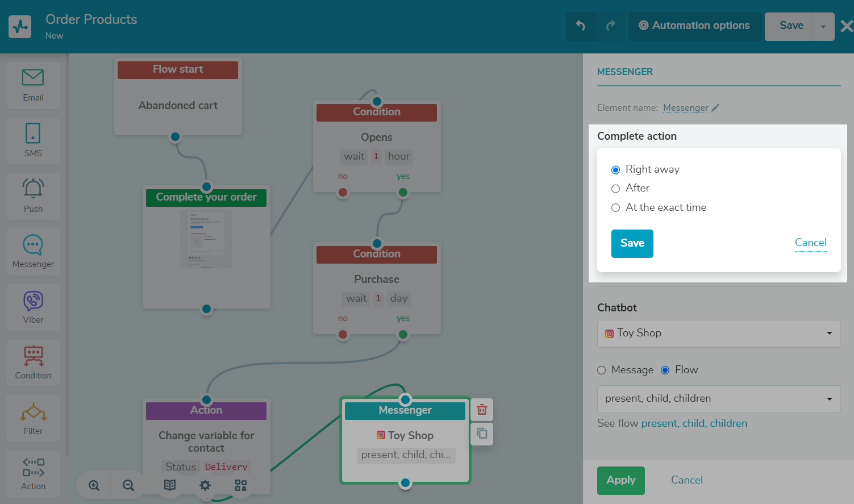
Task: Click the Filter element icon
Action: (x=33, y=413)
